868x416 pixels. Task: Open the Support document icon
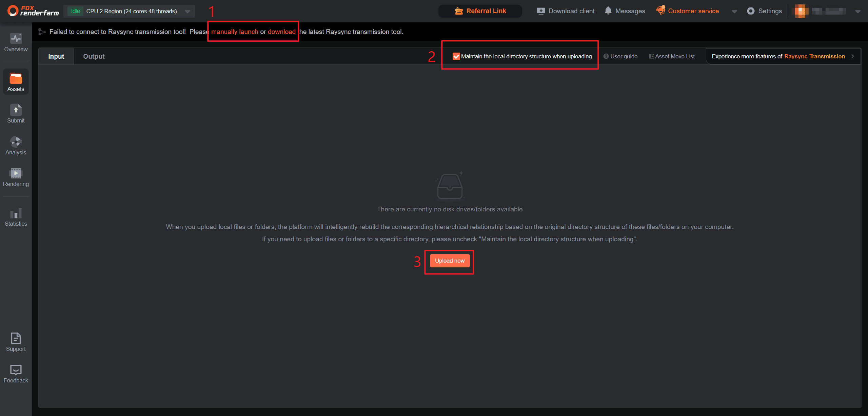(16, 338)
